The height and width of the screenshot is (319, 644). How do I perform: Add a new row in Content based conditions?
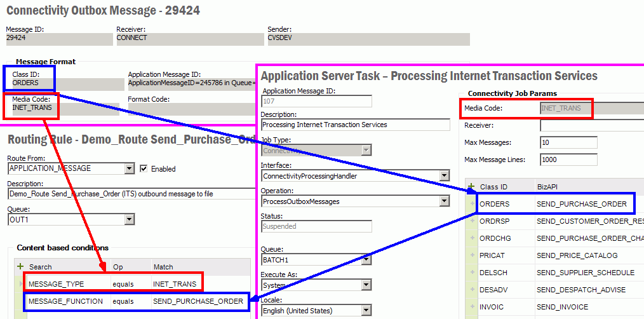(x=20, y=267)
